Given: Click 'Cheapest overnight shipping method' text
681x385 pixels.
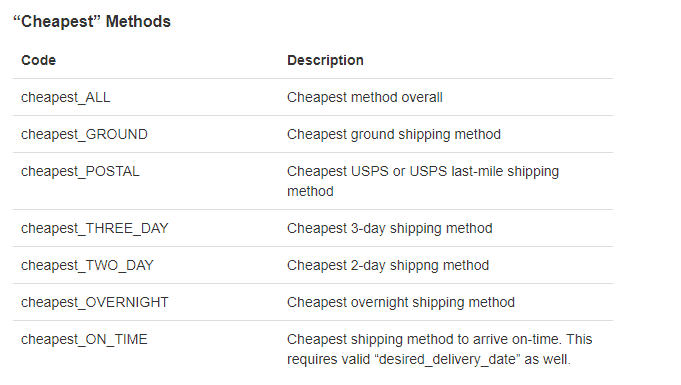Looking at the screenshot, I should pyautogui.click(x=401, y=302).
